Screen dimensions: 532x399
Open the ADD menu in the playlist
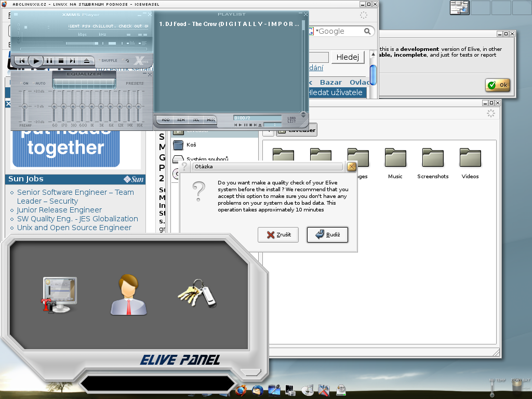pos(166,120)
